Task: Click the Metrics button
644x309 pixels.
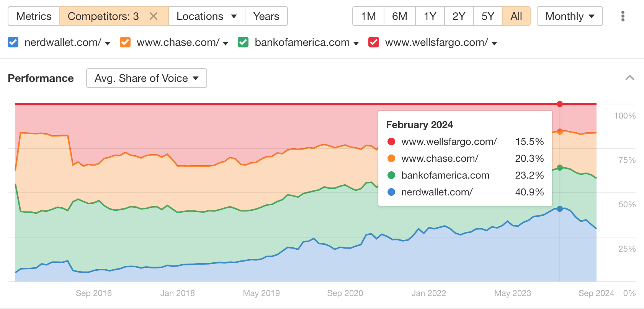Action: [x=33, y=16]
